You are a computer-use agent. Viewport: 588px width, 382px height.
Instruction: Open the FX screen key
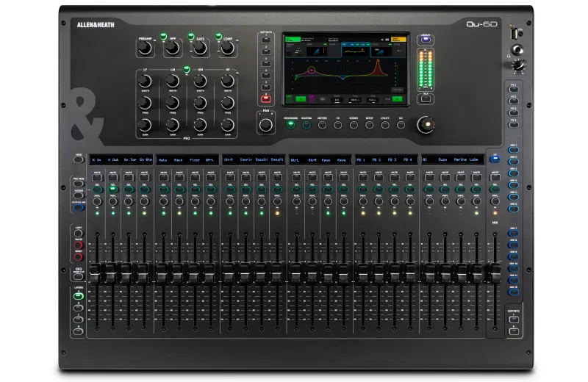(x=338, y=125)
